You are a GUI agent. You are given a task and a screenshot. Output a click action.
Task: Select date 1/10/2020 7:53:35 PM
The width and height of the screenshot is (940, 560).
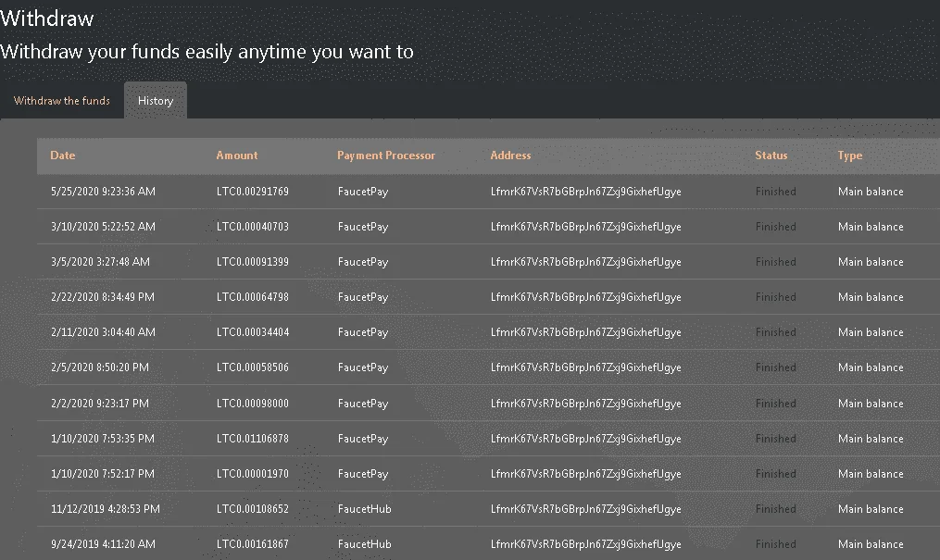(103, 439)
